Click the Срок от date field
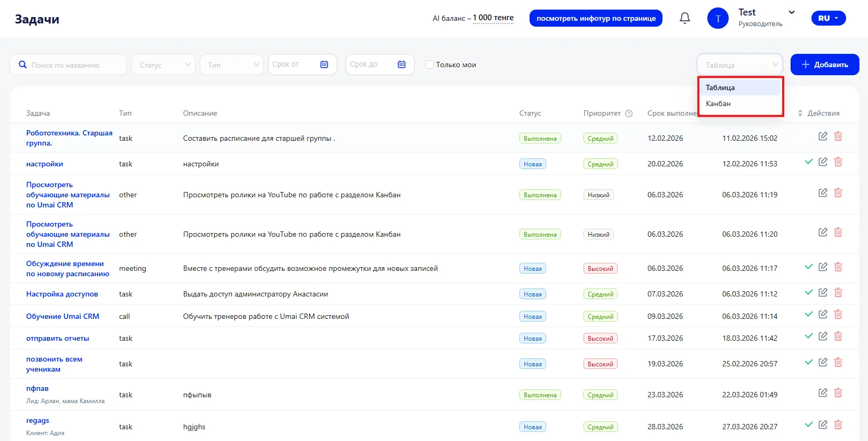This screenshot has height=441, width=868. (303, 65)
